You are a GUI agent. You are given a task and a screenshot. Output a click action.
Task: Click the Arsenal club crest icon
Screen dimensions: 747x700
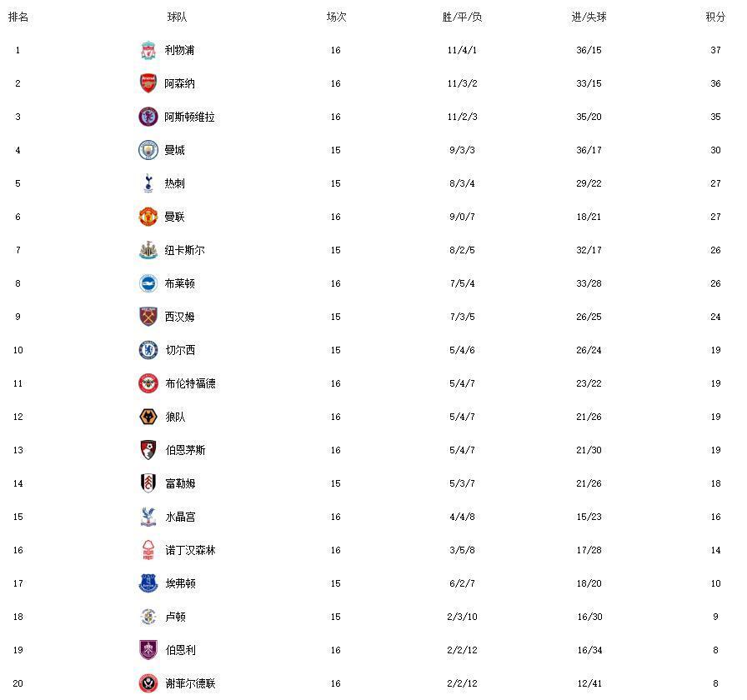148,83
